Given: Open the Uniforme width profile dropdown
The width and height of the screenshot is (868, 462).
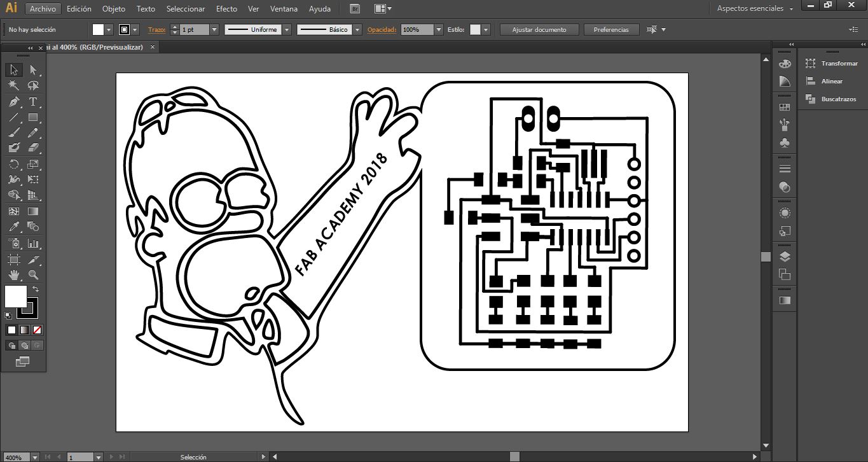Looking at the screenshot, I should (x=287, y=30).
